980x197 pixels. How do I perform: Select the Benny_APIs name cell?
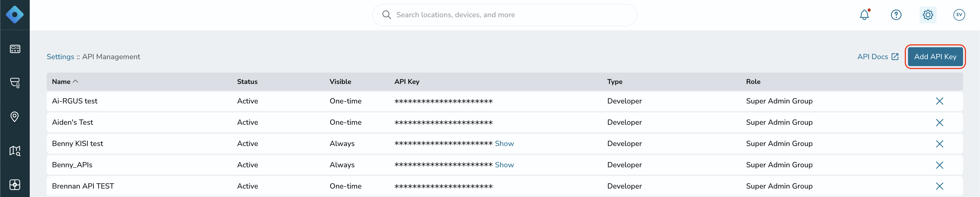point(72,165)
